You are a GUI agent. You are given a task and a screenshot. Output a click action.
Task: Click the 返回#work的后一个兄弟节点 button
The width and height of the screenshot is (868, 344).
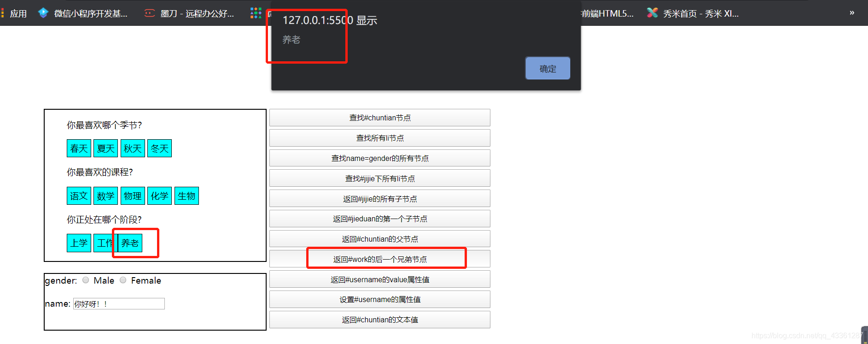pyautogui.click(x=380, y=259)
